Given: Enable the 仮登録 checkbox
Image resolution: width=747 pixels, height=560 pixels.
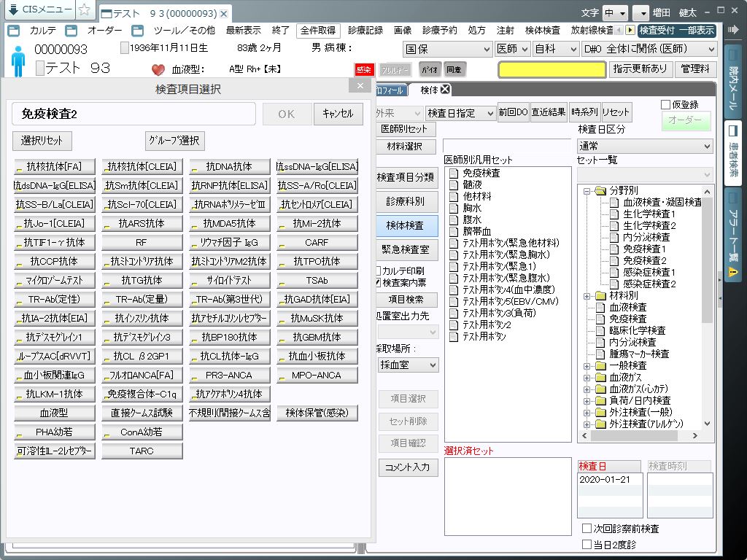Looking at the screenshot, I should (665, 105).
